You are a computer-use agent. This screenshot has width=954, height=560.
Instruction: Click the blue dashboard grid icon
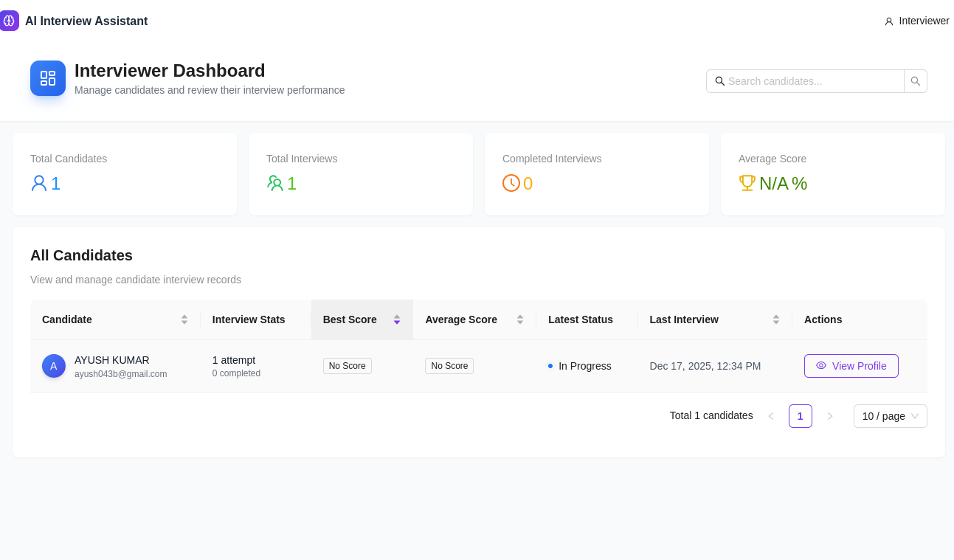click(x=48, y=78)
